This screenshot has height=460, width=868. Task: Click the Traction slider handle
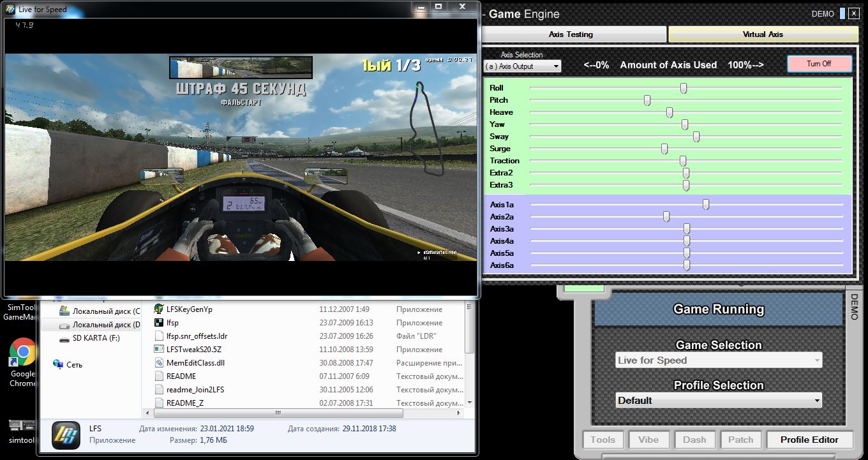pyautogui.click(x=682, y=161)
